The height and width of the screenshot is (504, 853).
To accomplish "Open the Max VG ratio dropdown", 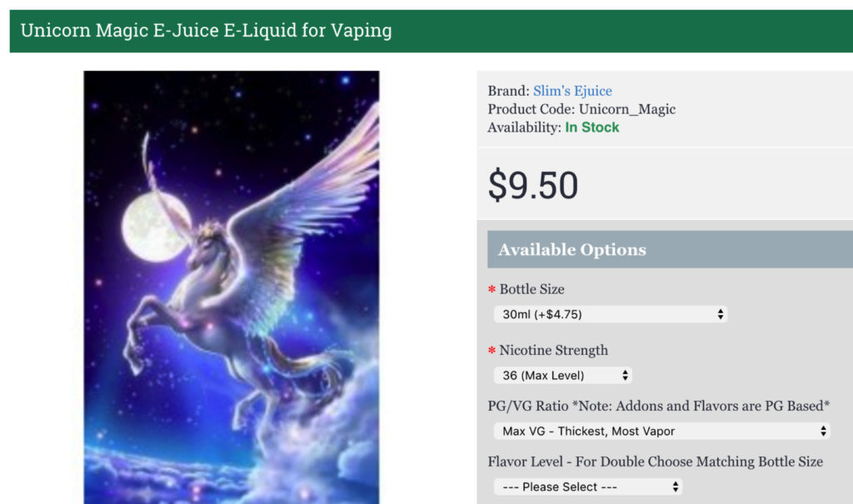I will coord(661,431).
